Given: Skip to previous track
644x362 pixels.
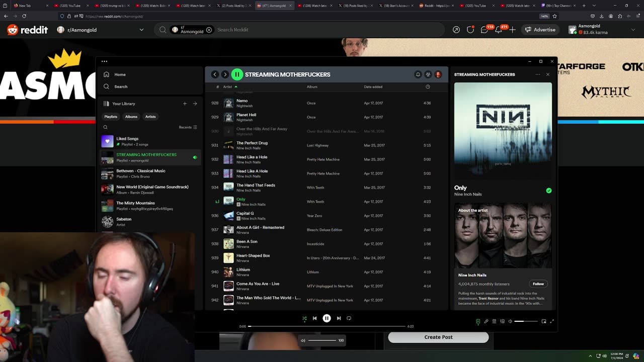Looking at the screenshot, I should click(x=314, y=318).
